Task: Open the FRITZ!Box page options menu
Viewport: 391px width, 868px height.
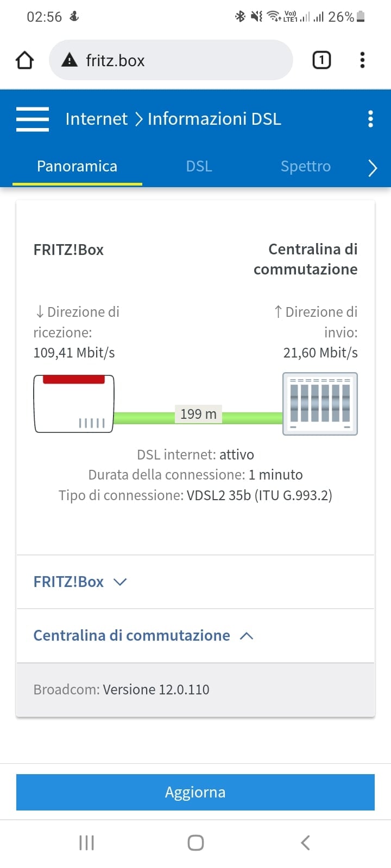Action: coord(370,119)
